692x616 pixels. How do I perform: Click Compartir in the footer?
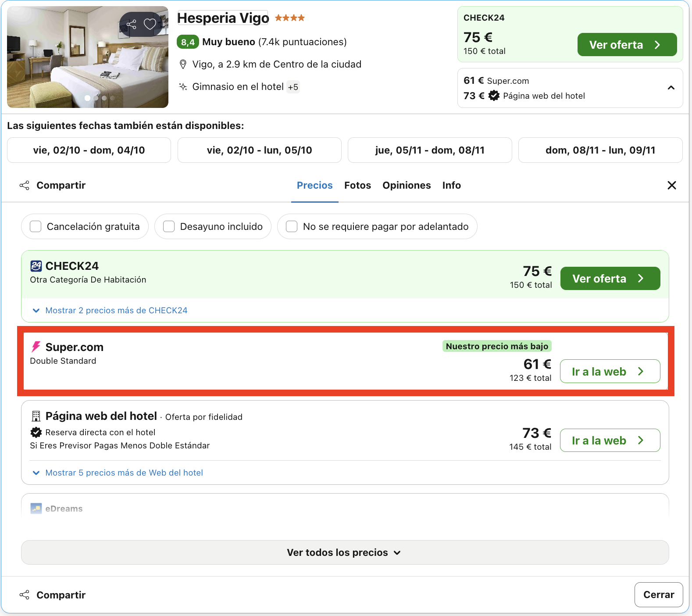pyautogui.click(x=53, y=595)
